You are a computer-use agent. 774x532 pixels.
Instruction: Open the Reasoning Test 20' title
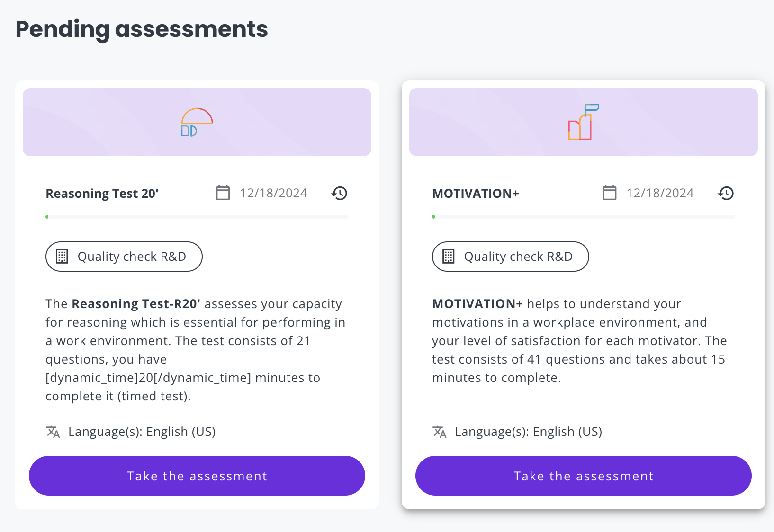102,194
